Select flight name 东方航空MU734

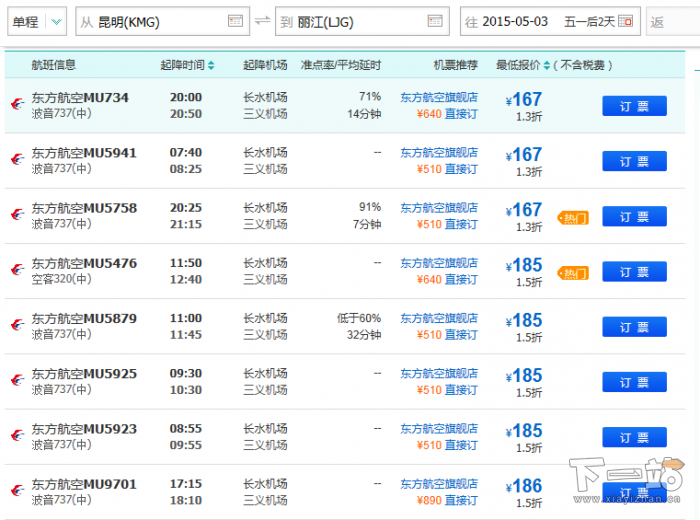80,97
